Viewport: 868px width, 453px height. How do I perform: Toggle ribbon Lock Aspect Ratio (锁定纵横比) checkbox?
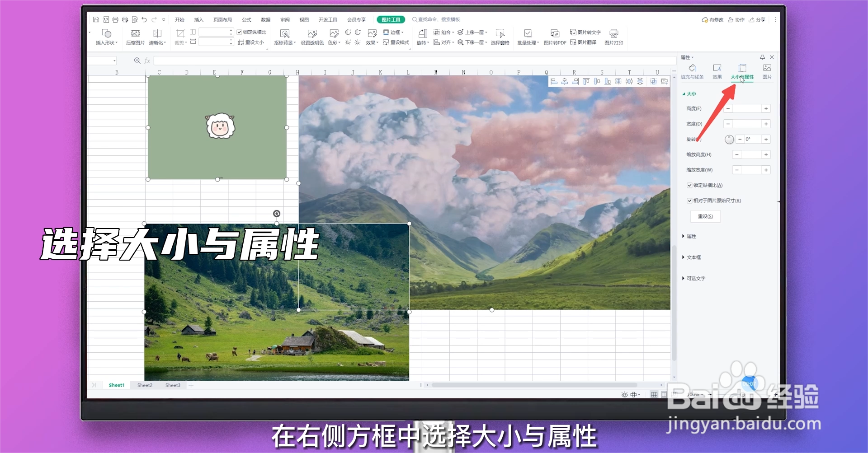(x=239, y=32)
